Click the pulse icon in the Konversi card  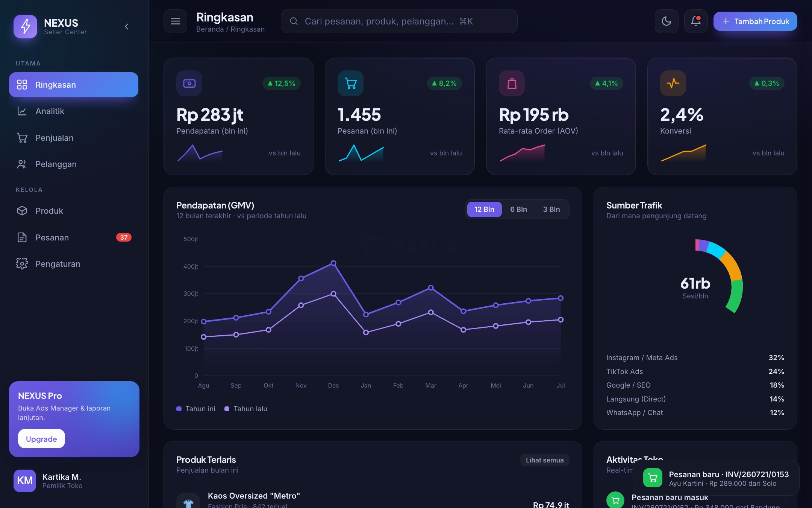tap(673, 83)
